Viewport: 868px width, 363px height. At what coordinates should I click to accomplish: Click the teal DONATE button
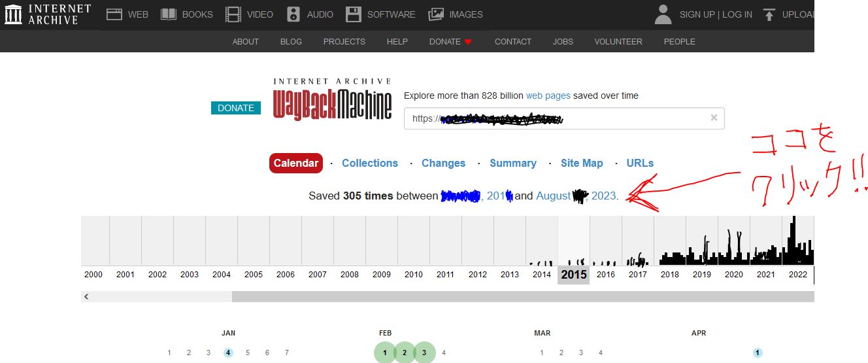236,108
